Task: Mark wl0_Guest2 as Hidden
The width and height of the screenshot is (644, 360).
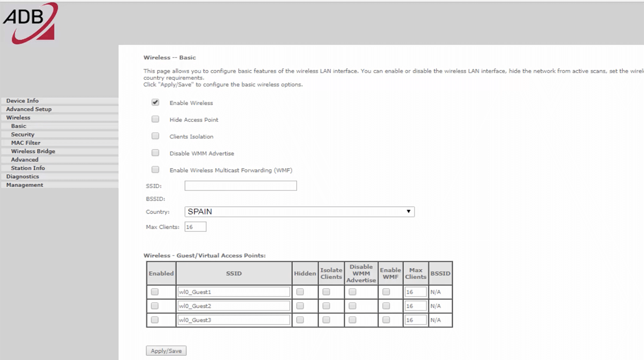Action: 300,306
